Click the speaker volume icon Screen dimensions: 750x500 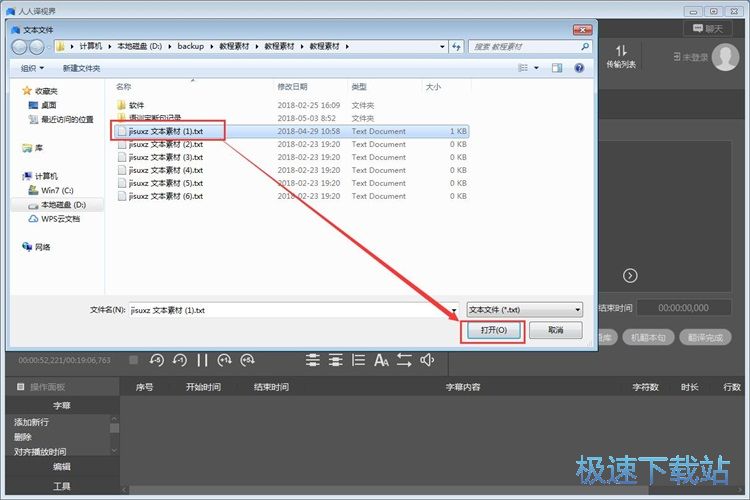427,360
